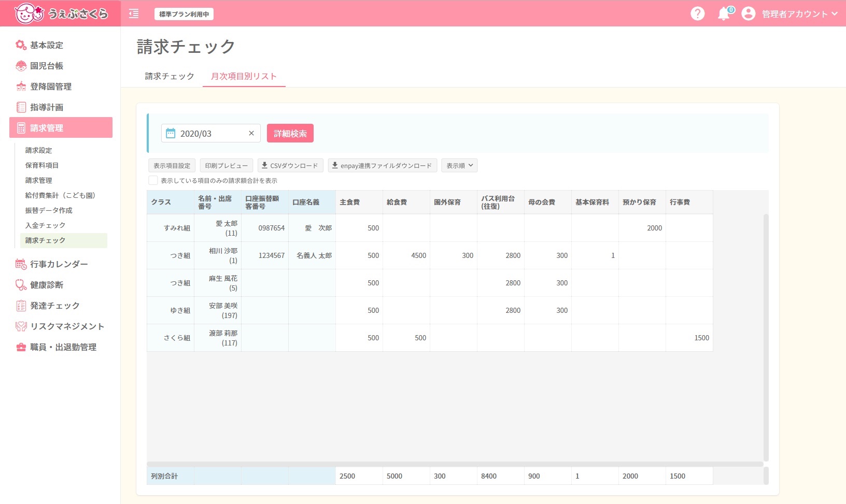Click the account number 1234567 cell

point(265,255)
